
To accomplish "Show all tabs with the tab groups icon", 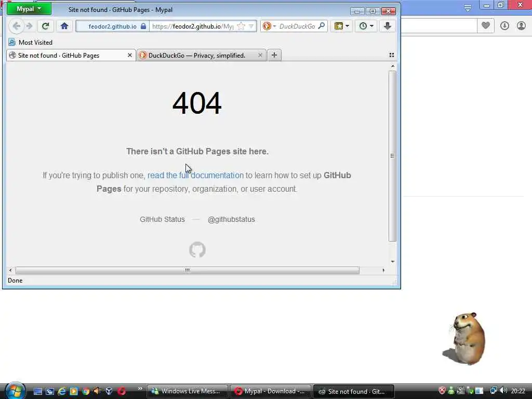I will (x=392, y=55).
